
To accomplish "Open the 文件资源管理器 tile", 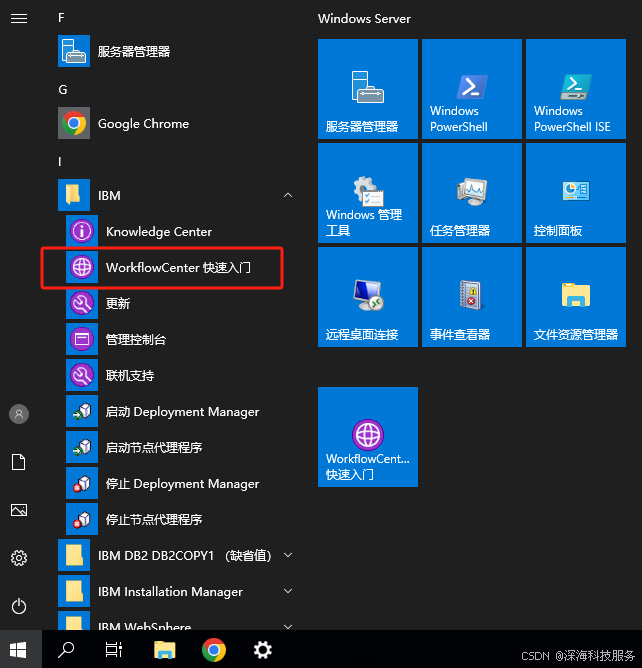I will click(576, 297).
